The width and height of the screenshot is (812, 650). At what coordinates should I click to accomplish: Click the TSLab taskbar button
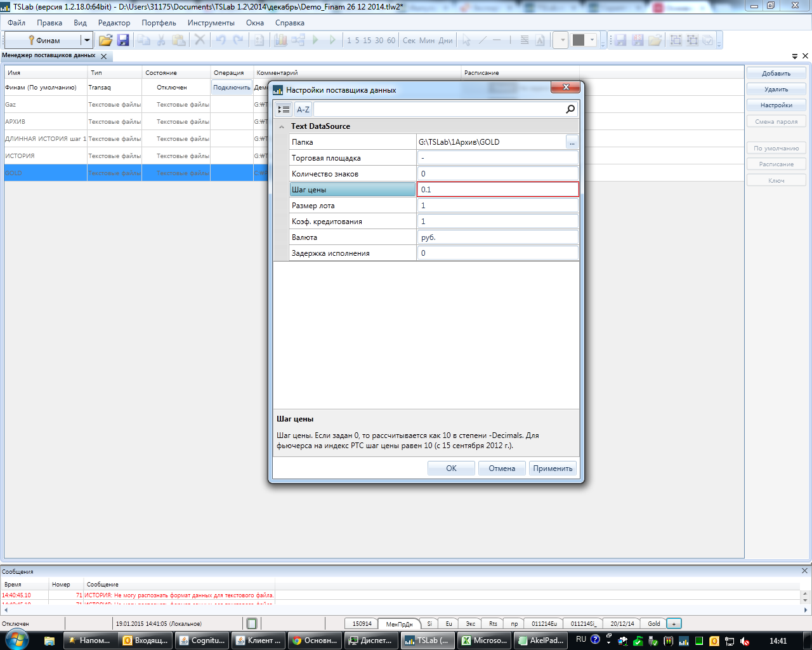pyautogui.click(x=426, y=640)
